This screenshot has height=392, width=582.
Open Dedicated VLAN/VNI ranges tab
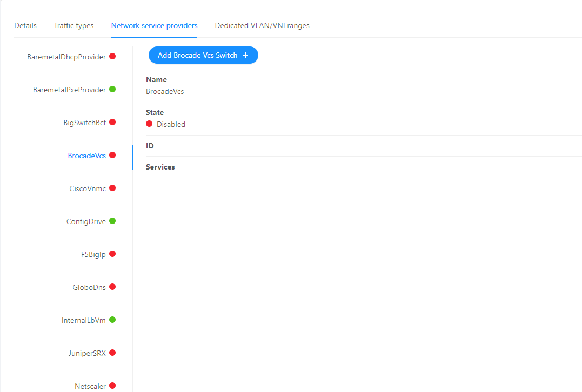[x=262, y=25]
